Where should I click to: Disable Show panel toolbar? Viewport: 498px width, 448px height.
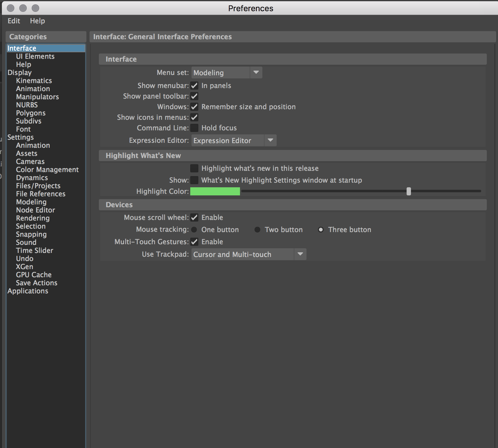[194, 96]
